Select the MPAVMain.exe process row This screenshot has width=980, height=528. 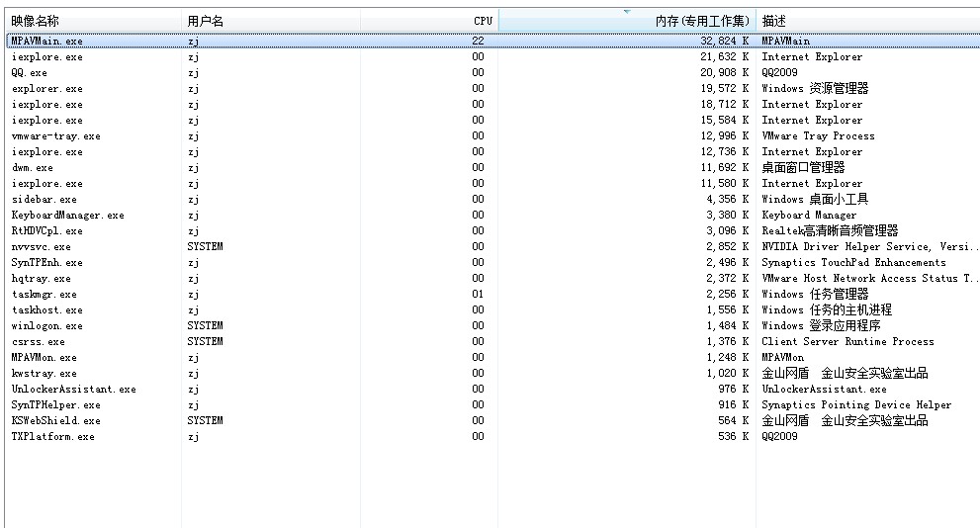[47, 42]
